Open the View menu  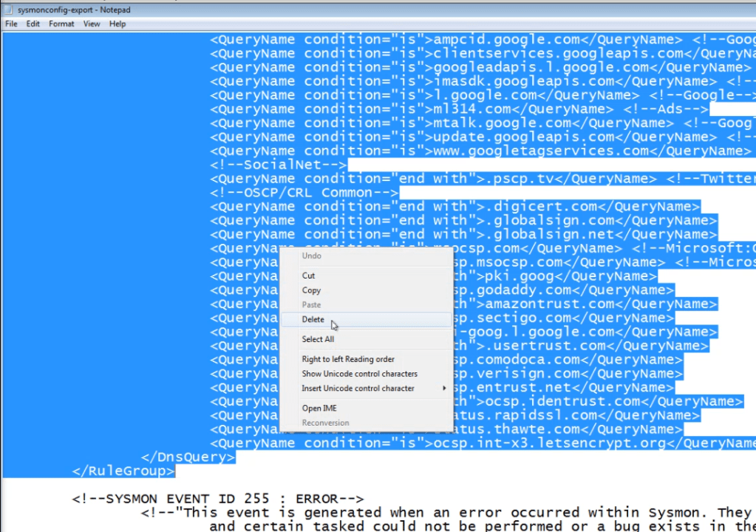[x=92, y=24]
